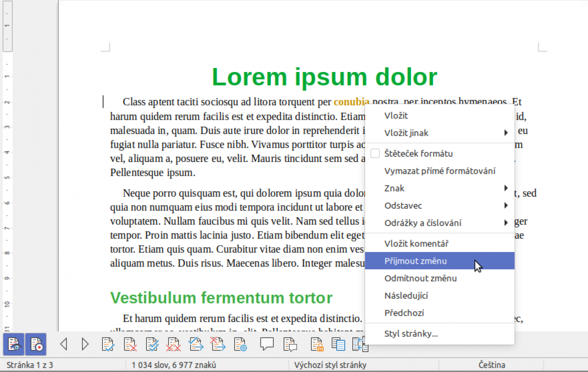The height and width of the screenshot is (372, 588).
Task: Choose Vložit from context menu
Action: point(440,116)
